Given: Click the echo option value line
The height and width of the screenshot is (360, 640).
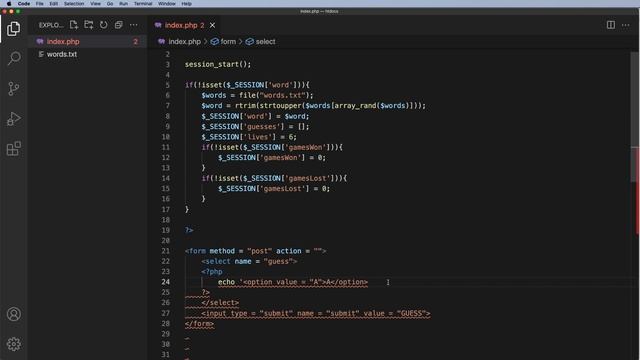Looking at the screenshot, I should (293, 282).
